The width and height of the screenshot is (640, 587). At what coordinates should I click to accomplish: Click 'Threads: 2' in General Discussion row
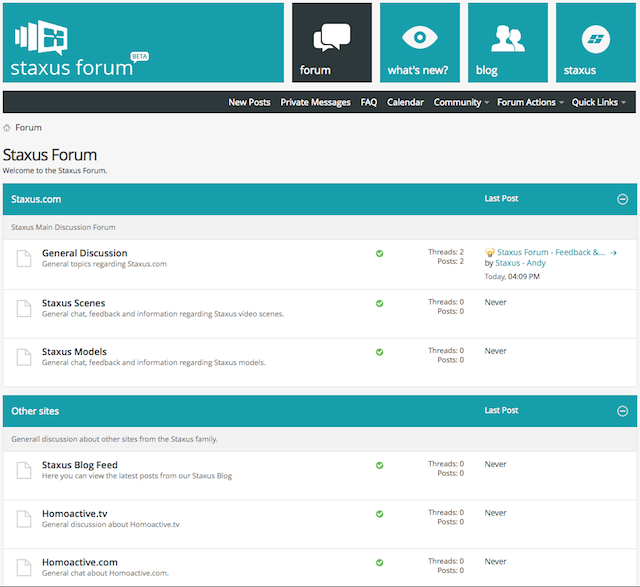(x=446, y=252)
